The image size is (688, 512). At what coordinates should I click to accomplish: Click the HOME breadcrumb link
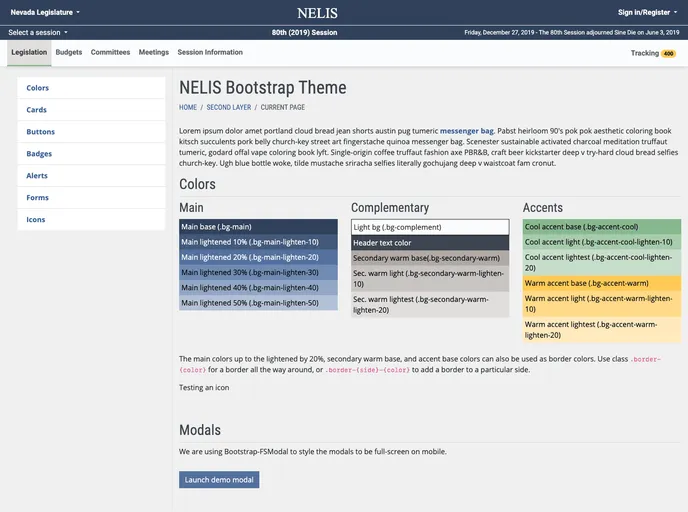click(188, 107)
